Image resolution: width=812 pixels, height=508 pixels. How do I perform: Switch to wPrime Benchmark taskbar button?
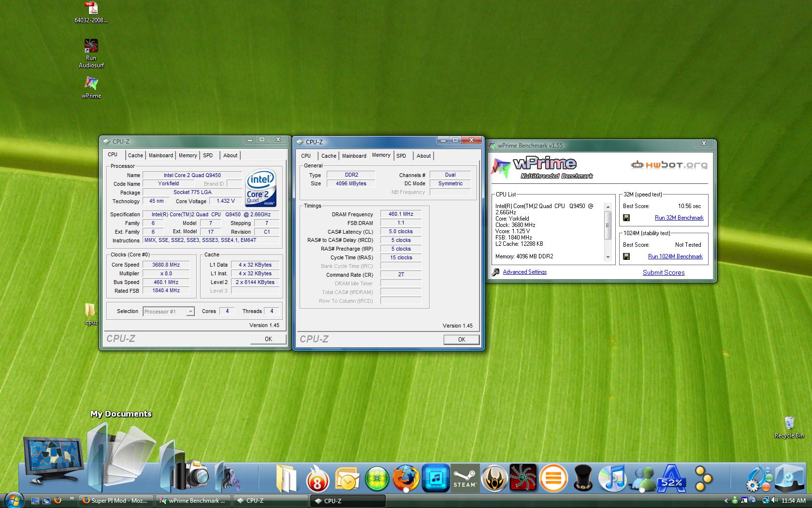pyautogui.click(x=193, y=501)
